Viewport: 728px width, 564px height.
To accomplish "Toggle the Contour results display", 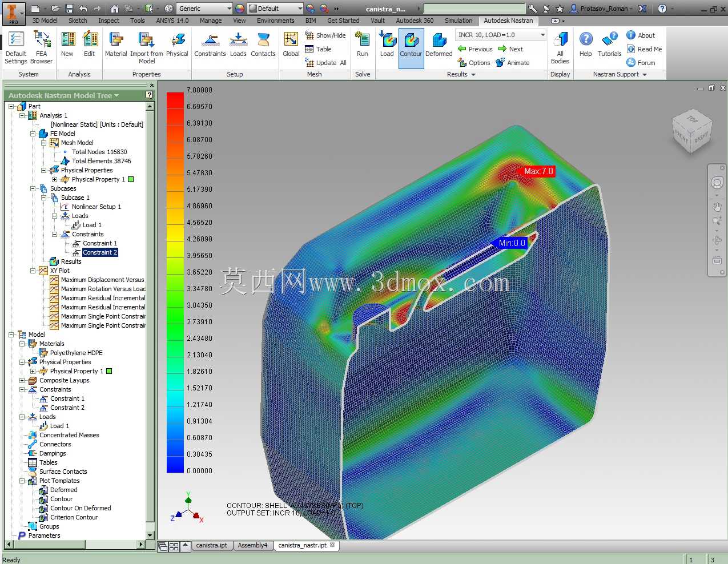I will coord(411,49).
